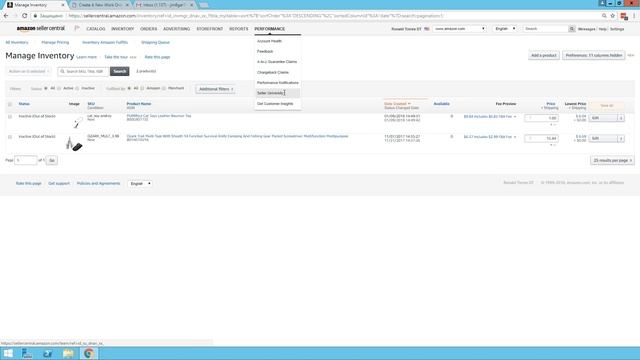Click the product thumbnail of the car toy row

(x=77, y=122)
